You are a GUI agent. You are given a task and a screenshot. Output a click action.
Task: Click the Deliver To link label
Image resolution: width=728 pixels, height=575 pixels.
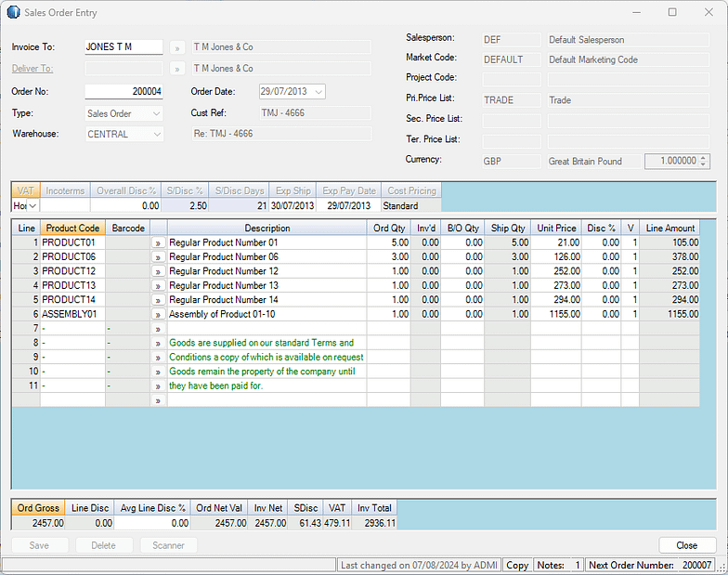32,69
